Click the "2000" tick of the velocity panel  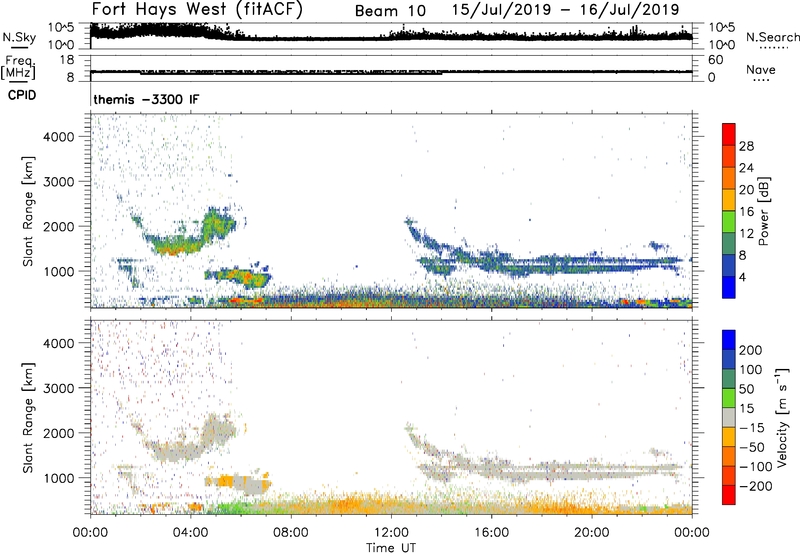[58, 433]
